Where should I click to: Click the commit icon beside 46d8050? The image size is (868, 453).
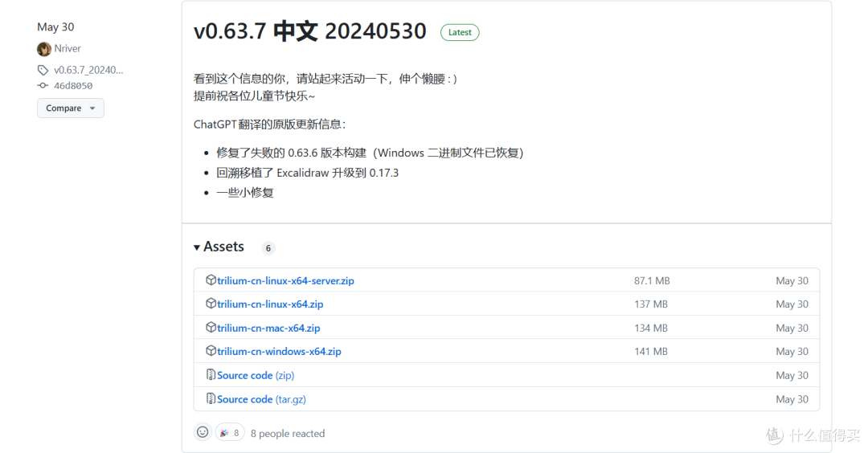click(43, 86)
